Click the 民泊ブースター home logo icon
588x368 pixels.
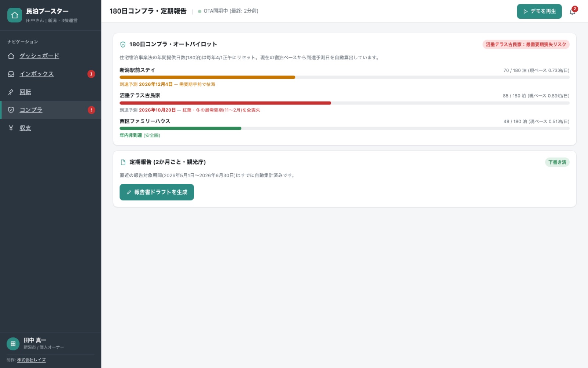[15, 15]
